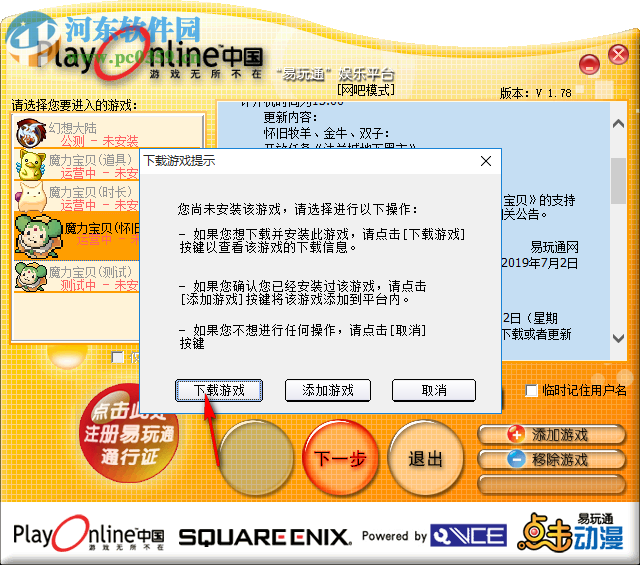Image resolution: width=640 pixels, height=565 pixels.
Task: Select 魔力宝贝(时长) cat icon
Action: (31, 197)
